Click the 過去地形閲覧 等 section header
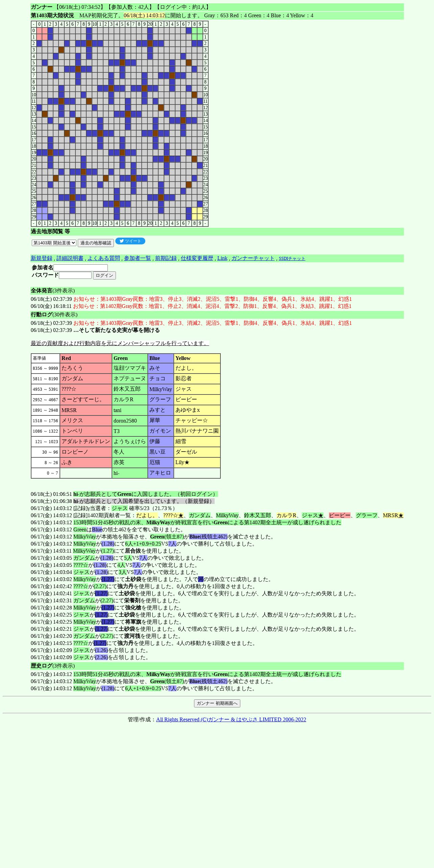434x868 pixels. tap(217, 232)
